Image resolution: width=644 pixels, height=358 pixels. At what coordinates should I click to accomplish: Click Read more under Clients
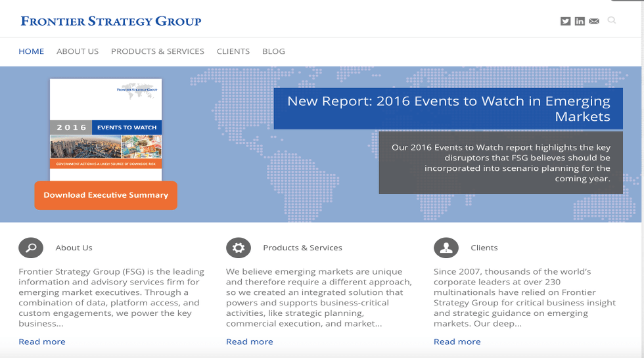pos(457,342)
